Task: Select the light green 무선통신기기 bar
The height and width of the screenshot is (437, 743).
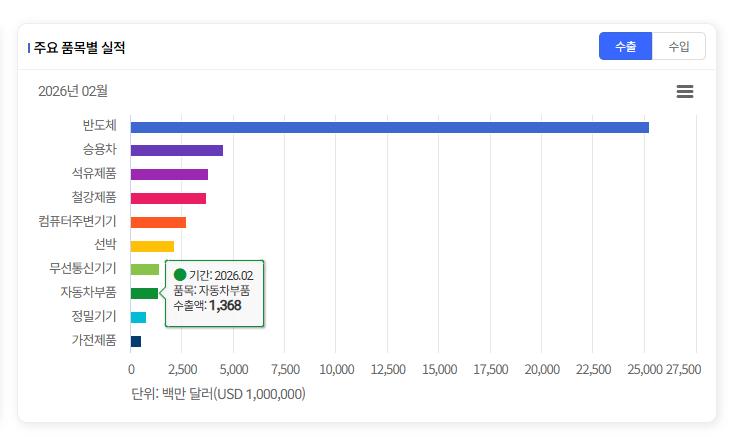Action: click(144, 269)
